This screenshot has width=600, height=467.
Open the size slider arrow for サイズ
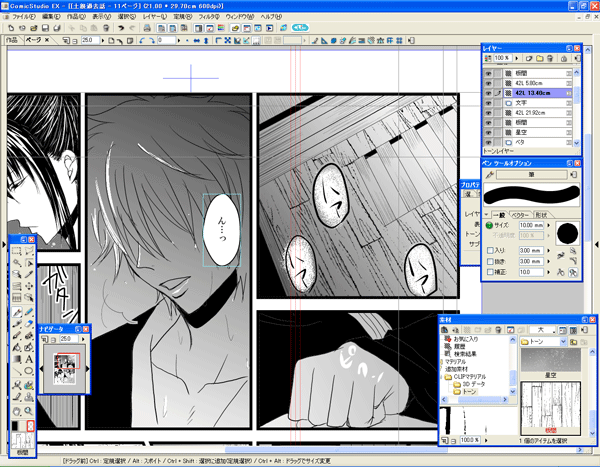[x=548, y=225]
